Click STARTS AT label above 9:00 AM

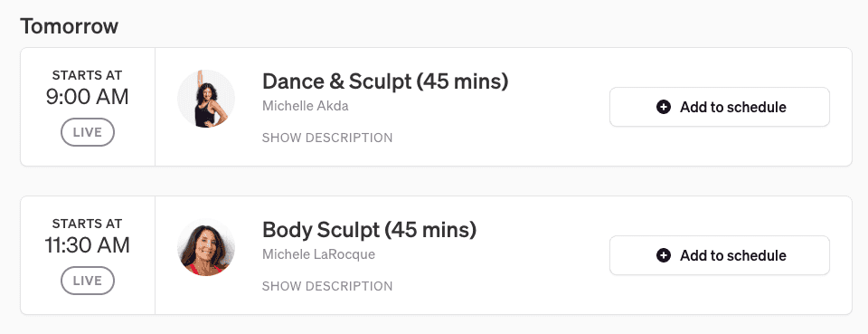[88, 75]
